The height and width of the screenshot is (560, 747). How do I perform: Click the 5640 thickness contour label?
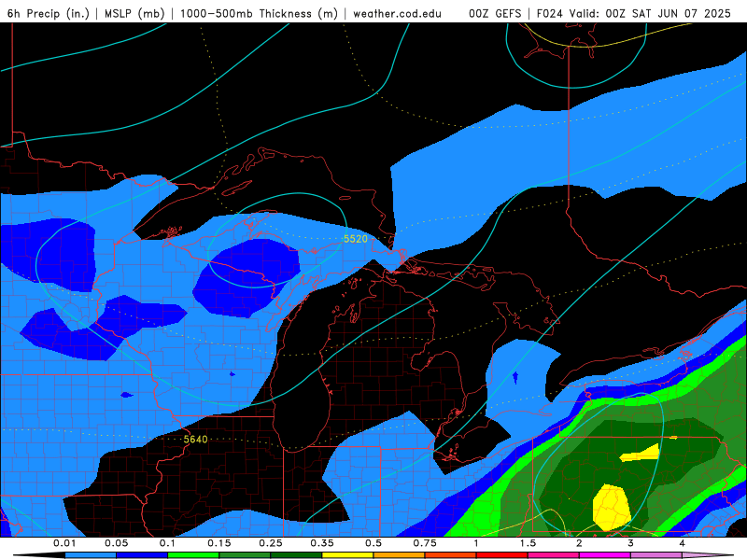coord(195,439)
